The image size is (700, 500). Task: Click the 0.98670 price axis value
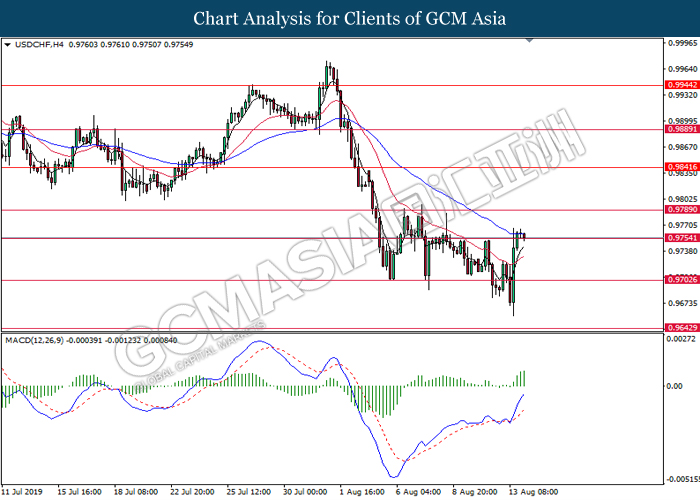(683, 147)
